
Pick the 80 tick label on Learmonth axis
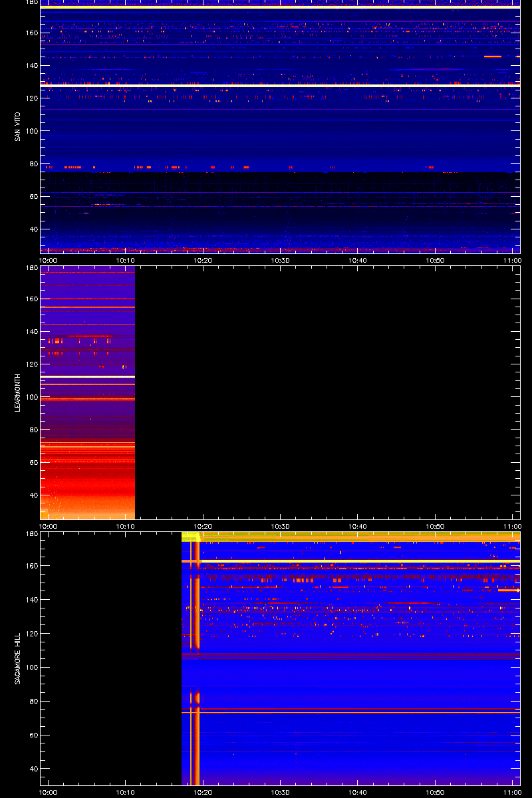pyautogui.click(x=33, y=430)
